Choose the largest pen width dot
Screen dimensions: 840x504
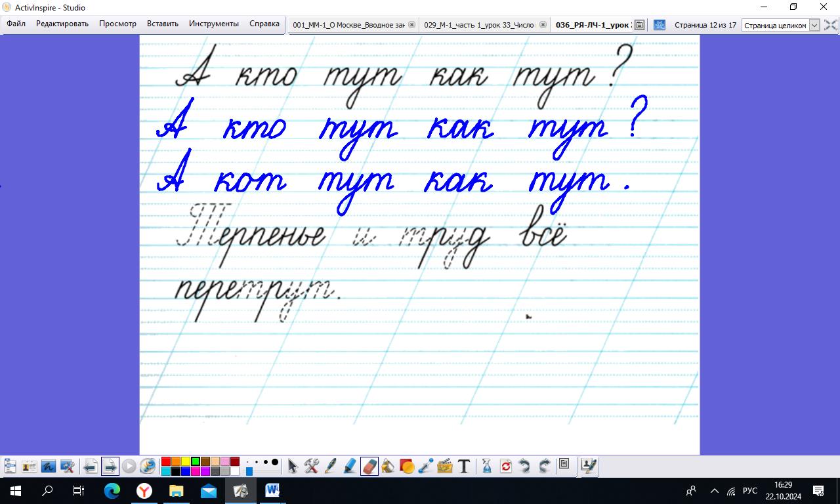(x=275, y=462)
